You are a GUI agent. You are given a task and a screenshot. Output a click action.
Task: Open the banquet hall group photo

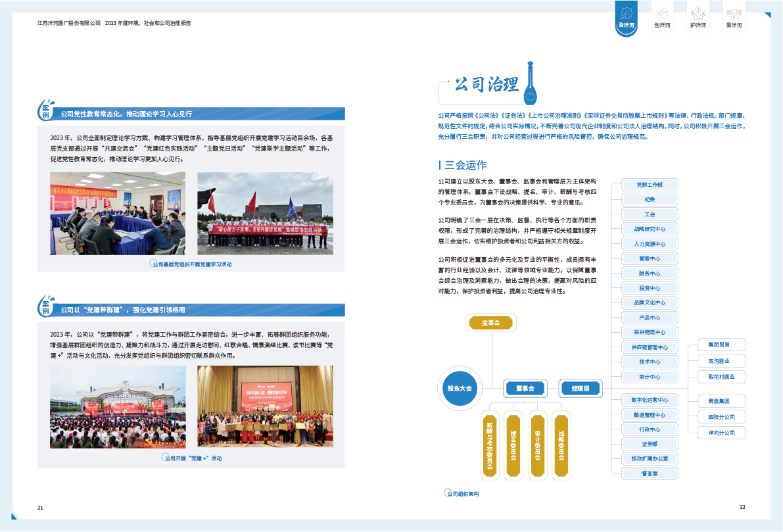click(x=265, y=406)
